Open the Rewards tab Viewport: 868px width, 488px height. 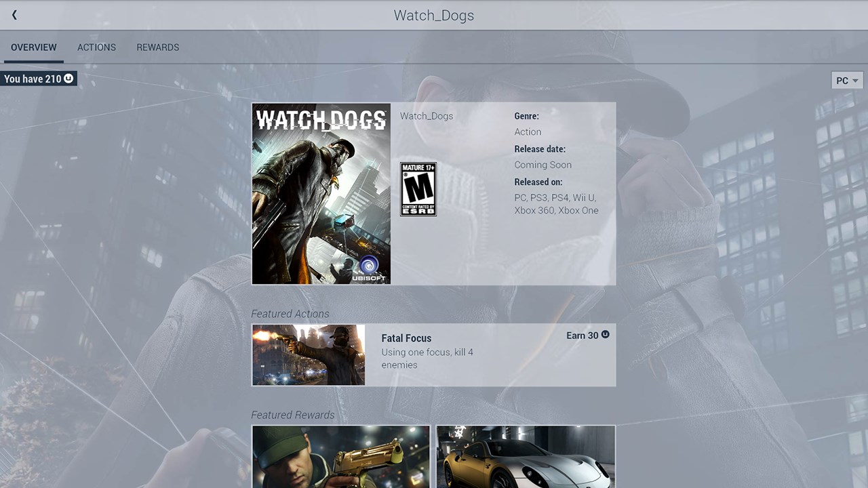[x=158, y=47]
